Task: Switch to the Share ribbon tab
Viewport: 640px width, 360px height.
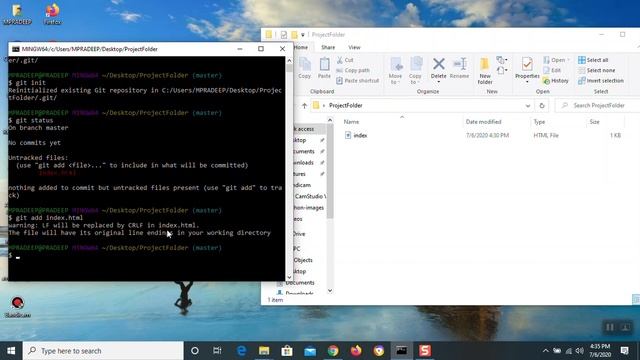Action: click(328, 47)
